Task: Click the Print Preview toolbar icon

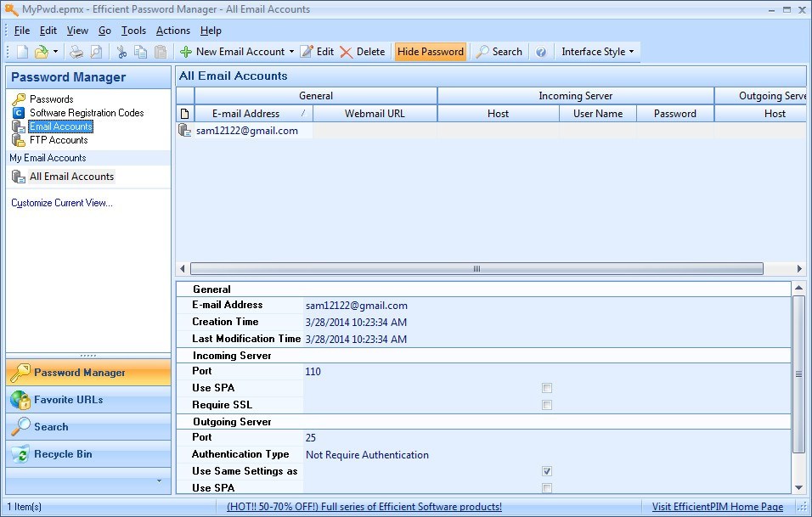Action: click(96, 52)
